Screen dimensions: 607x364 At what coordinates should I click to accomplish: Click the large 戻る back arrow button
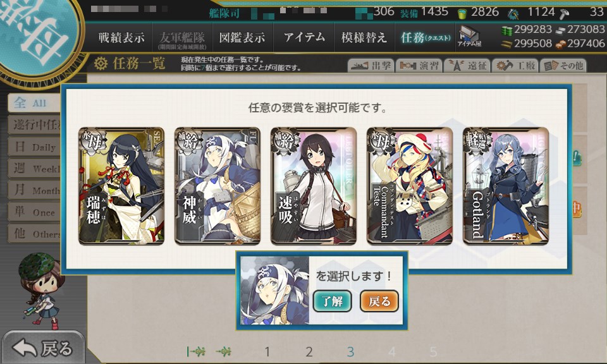click(x=42, y=348)
